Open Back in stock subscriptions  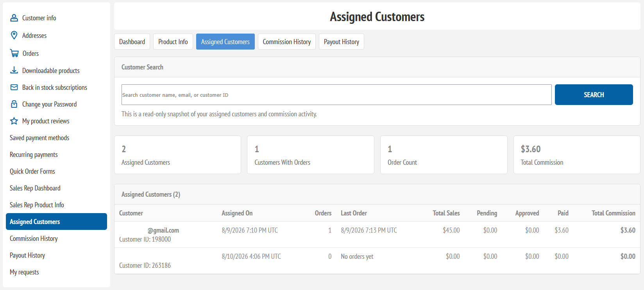[55, 87]
